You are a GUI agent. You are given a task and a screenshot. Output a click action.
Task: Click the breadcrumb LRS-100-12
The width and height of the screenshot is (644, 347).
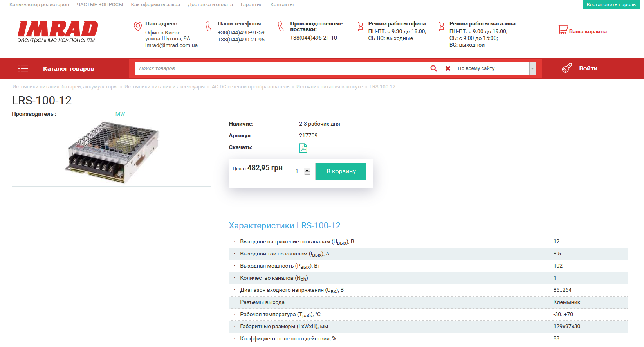[382, 87]
